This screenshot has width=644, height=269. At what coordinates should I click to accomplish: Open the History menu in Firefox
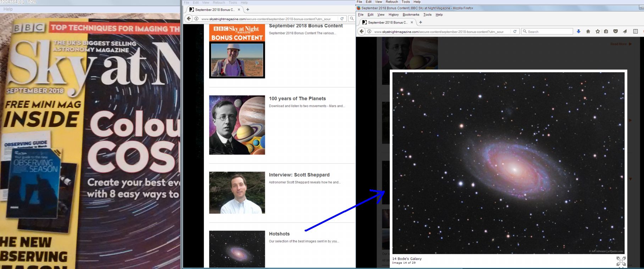[393, 15]
